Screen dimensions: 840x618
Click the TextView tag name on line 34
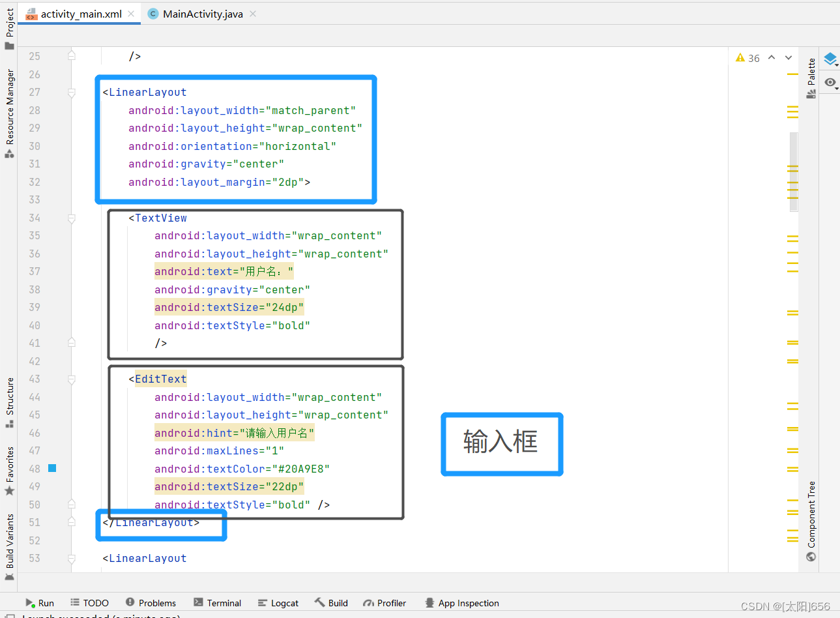point(161,218)
